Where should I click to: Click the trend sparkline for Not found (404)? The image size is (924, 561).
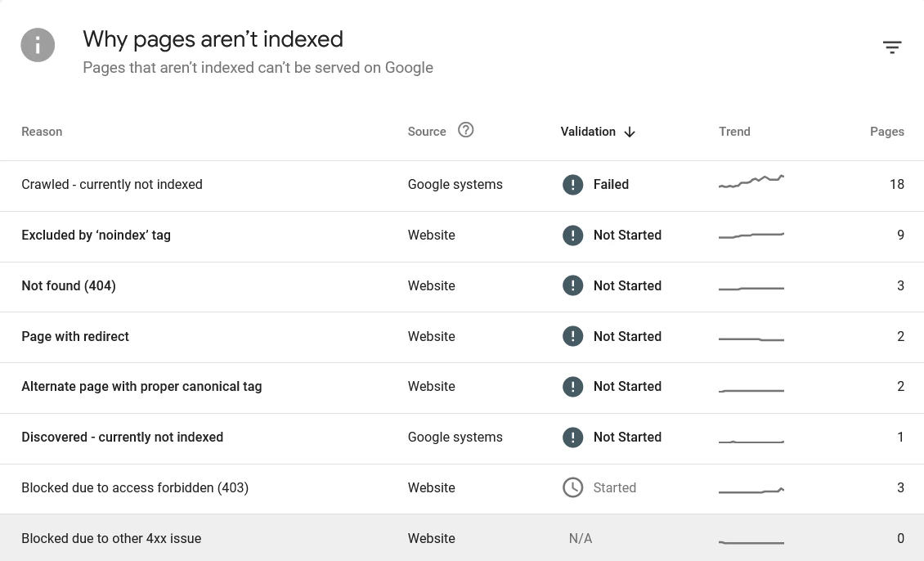[x=751, y=289]
